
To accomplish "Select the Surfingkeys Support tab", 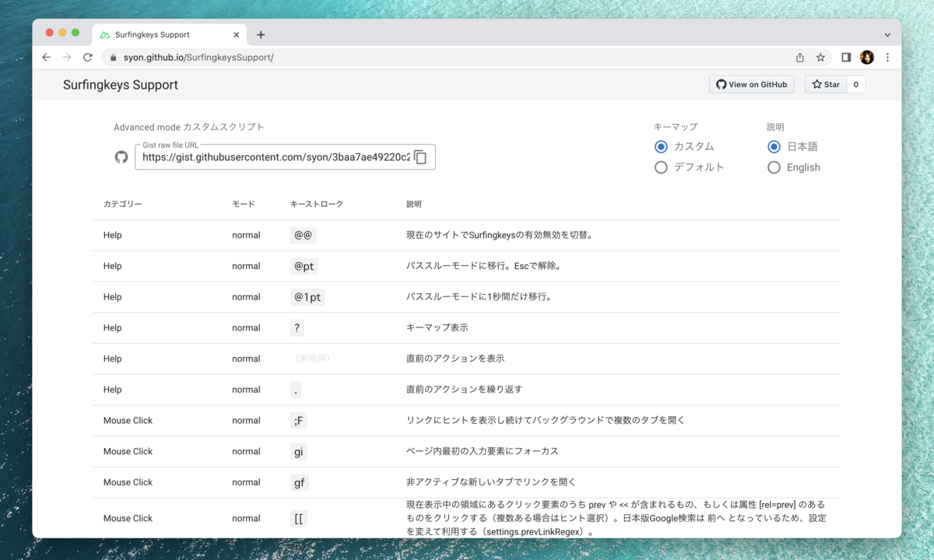I will pyautogui.click(x=170, y=35).
